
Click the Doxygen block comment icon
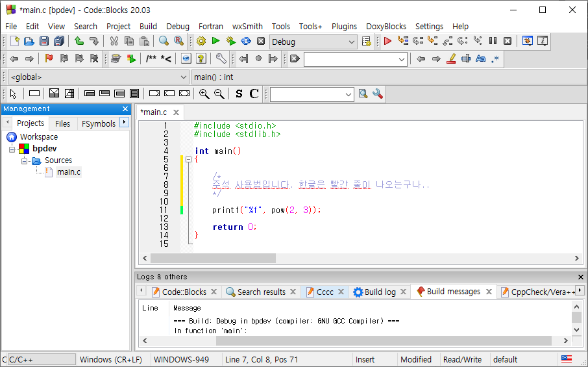151,58
